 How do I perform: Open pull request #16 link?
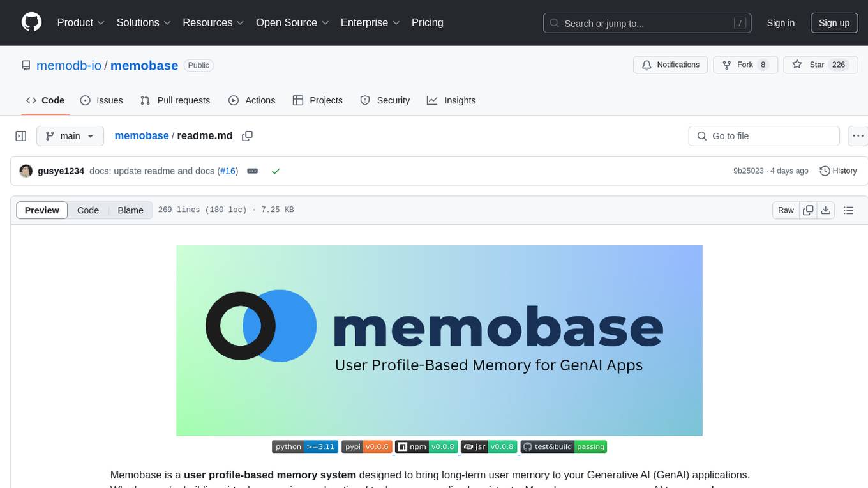click(228, 171)
